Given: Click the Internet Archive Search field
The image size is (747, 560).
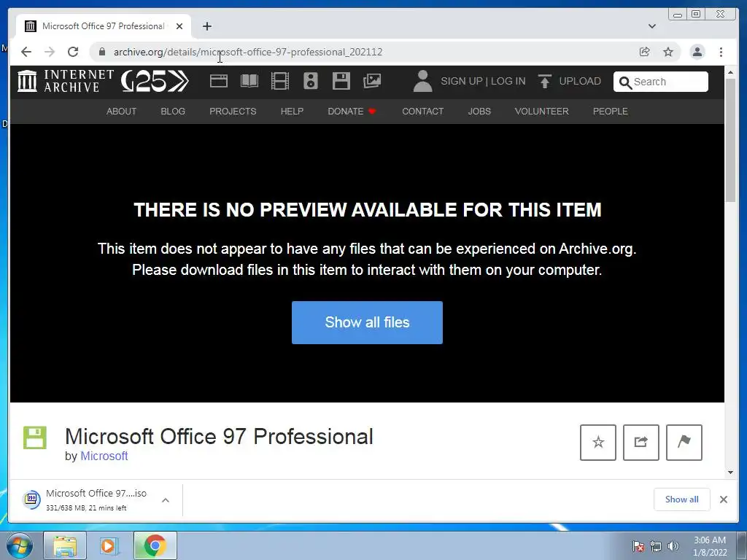Looking at the screenshot, I should (660, 82).
